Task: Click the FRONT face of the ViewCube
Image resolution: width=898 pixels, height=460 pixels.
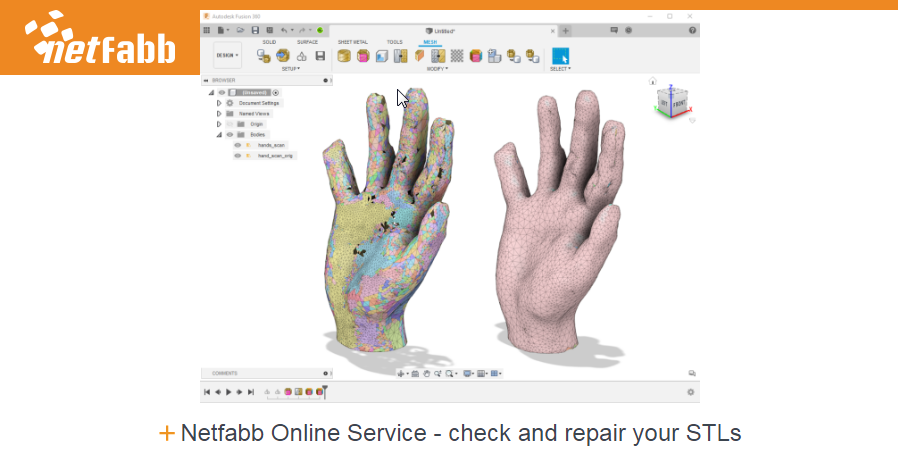Action: point(679,103)
